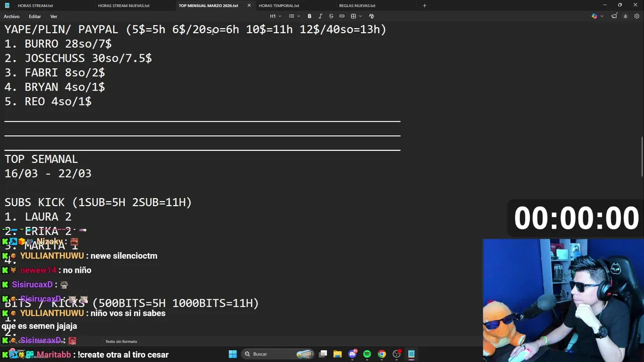
Task: Open OBS Studio from taskbar
Action: click(396, 354)
